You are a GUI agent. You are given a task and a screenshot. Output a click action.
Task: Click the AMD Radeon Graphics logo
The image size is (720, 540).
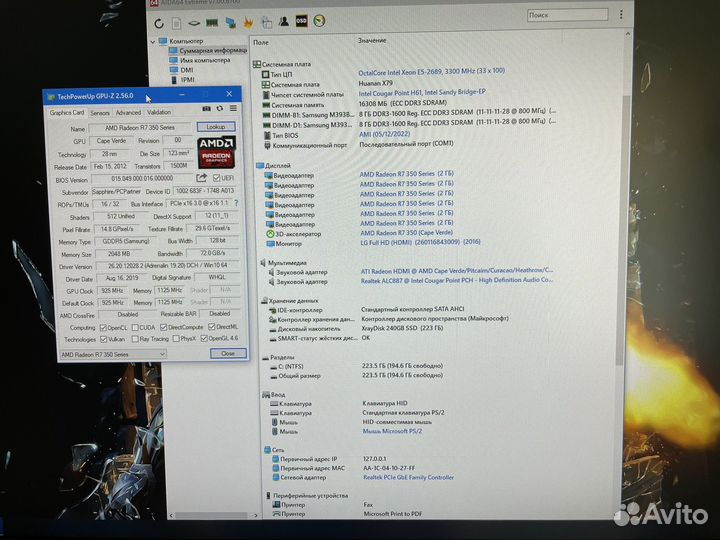216,152
